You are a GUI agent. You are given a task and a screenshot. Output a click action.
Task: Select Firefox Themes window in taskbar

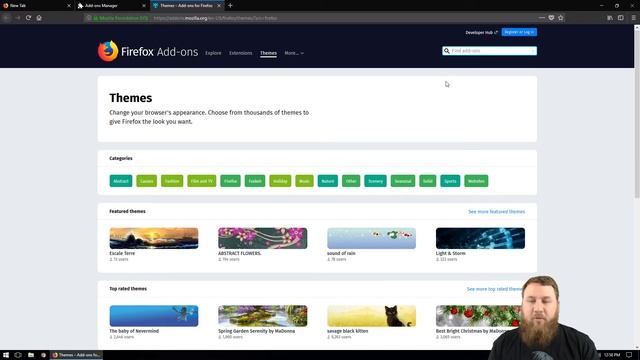(x=76, y=355)
